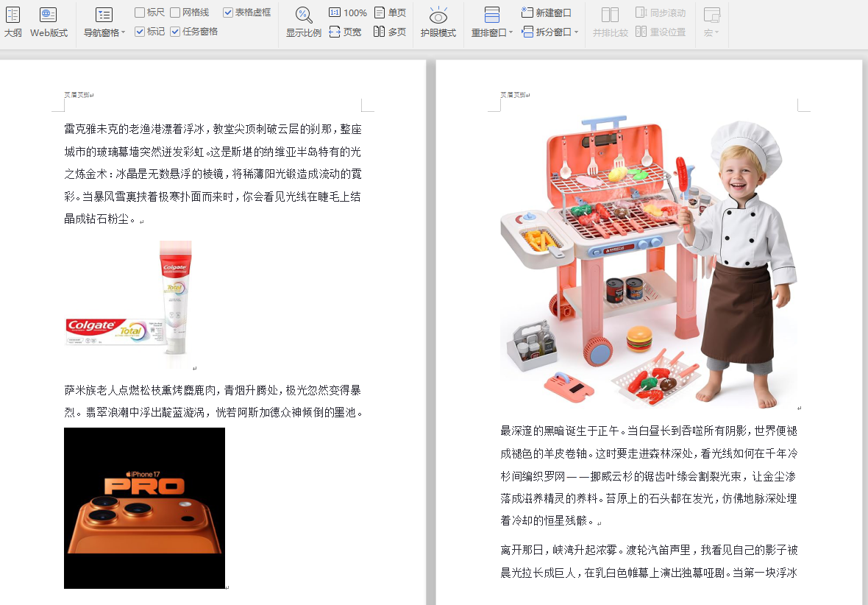Disable the Table Gridlines checkbox
Screen dimensions: 868x605
click(230, 13)
